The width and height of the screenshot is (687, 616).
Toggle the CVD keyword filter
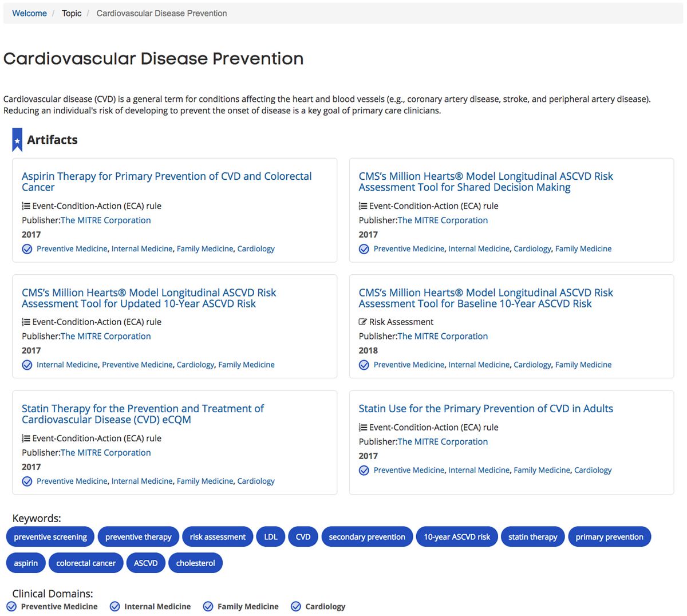pos(303,536)
